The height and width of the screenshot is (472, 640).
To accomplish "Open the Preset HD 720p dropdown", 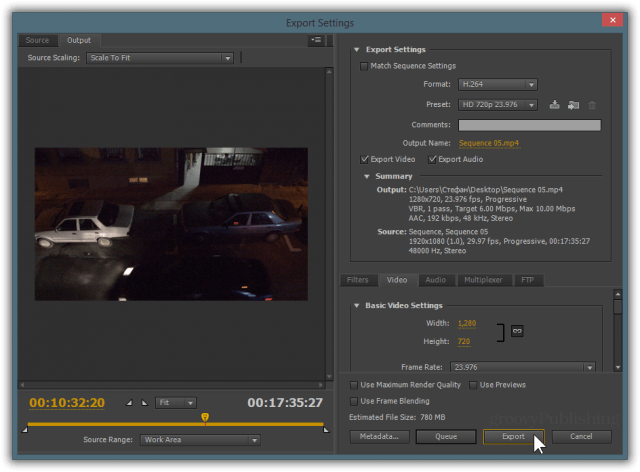I will coord(498,105).
